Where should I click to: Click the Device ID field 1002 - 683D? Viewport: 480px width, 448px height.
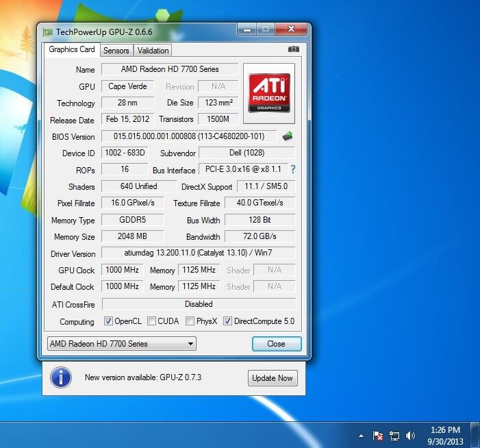[125, 153]
